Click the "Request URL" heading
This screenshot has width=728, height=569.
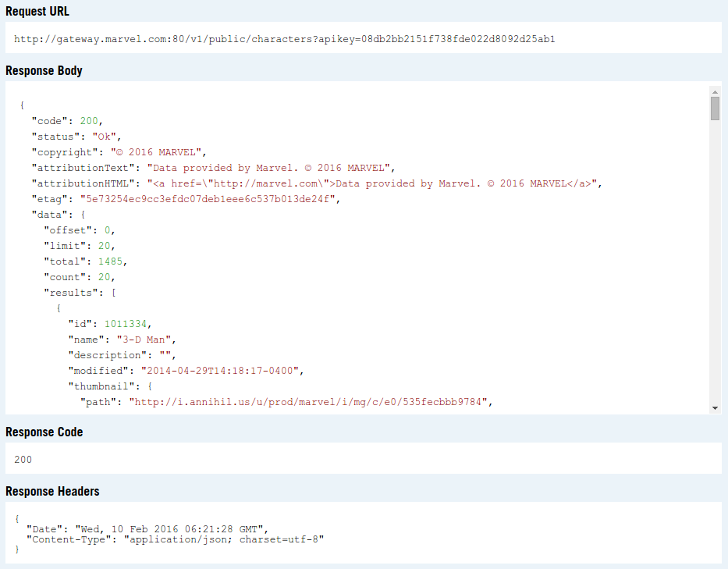click(37, 11)
